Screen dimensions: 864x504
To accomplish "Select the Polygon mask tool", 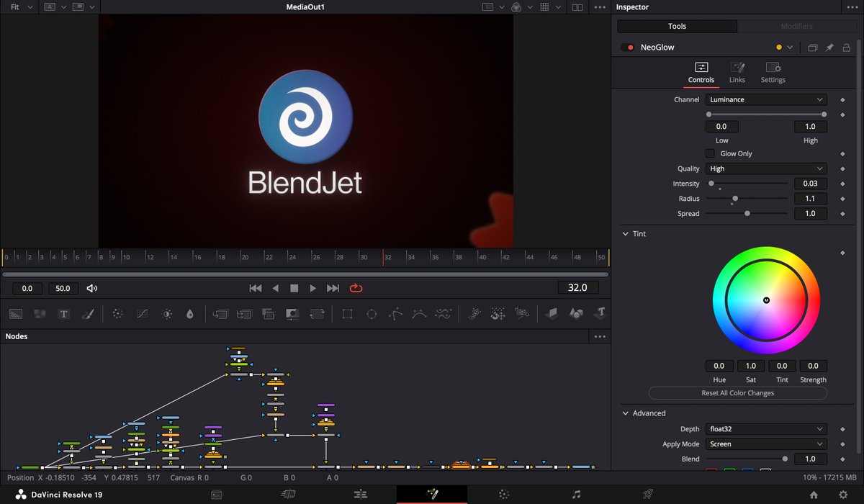I will (395, 314).
